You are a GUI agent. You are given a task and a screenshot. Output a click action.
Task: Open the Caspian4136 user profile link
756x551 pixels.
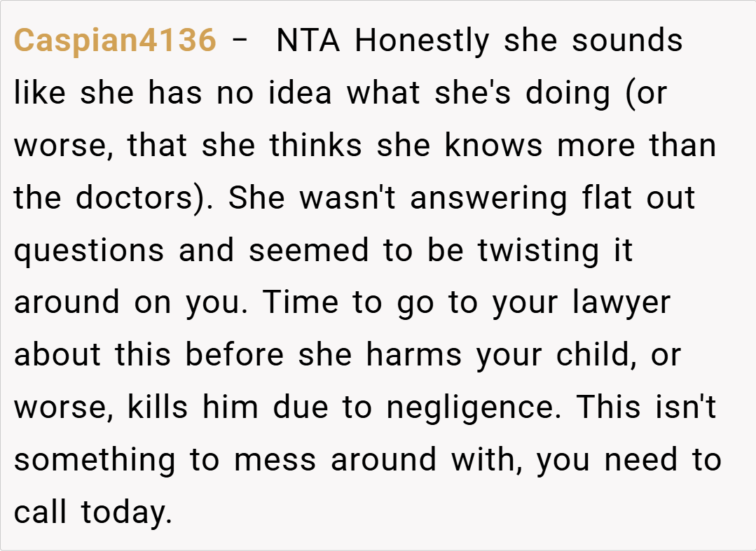pyautogui.click(x=115, y=41)
